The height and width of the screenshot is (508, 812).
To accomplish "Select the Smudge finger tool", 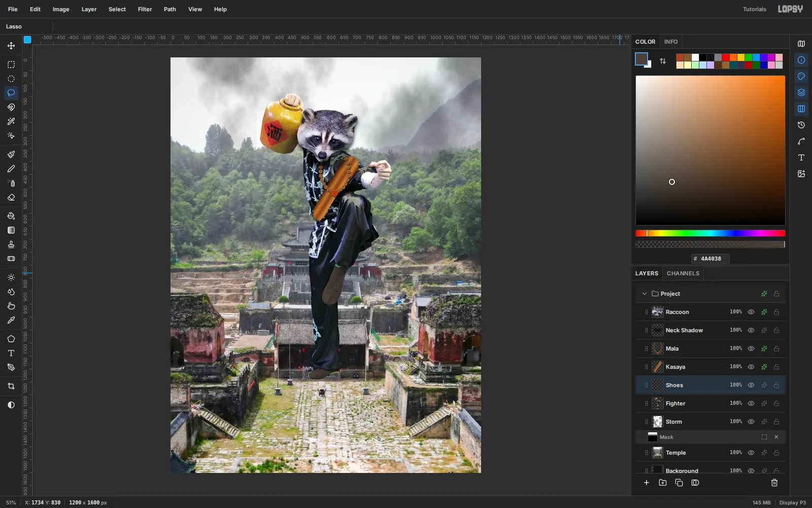I will click(x=11, y=306).
